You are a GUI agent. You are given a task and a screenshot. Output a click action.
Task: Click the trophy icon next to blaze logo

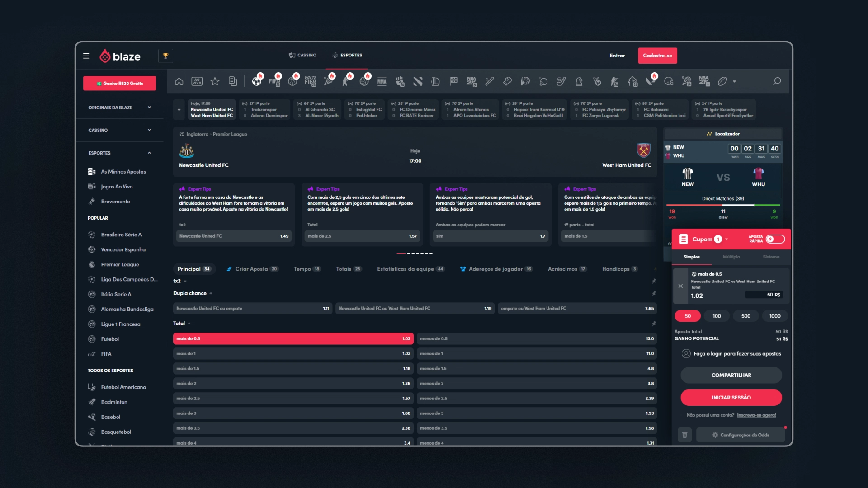click(x=165, y=56)
